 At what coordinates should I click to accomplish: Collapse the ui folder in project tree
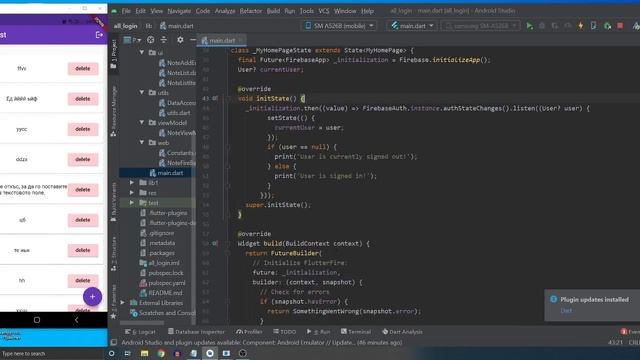(142, 52)
